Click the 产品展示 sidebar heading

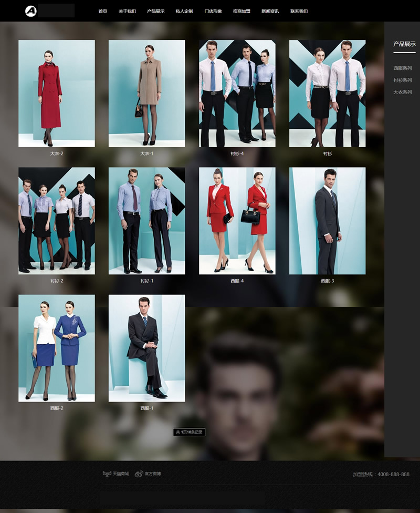404,44
